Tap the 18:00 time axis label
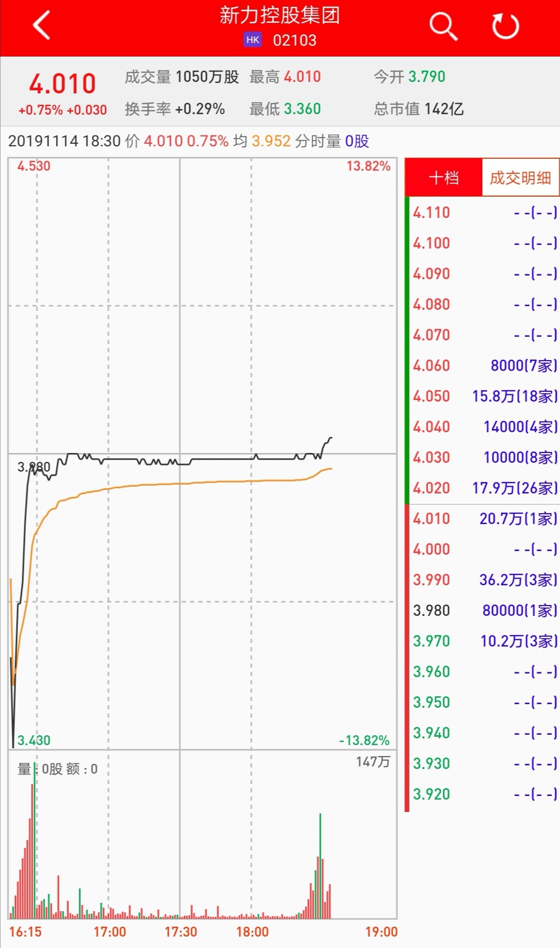Screen dimensions: 560x948 (252, 932)
